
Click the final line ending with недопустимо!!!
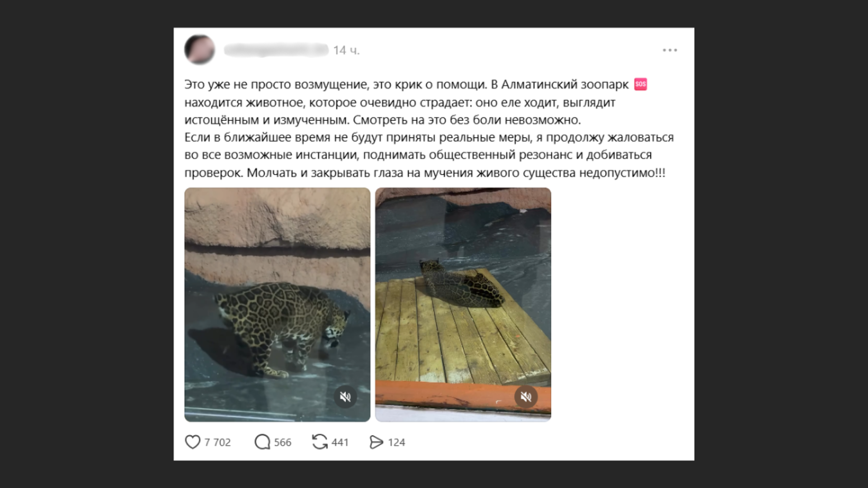click(x=425, y=173)
